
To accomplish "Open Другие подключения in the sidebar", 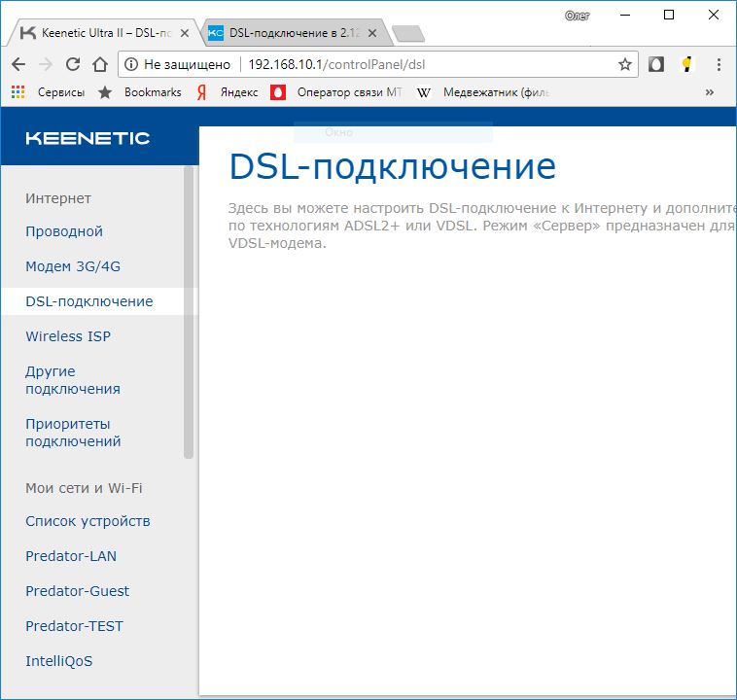I will [73, 380].
